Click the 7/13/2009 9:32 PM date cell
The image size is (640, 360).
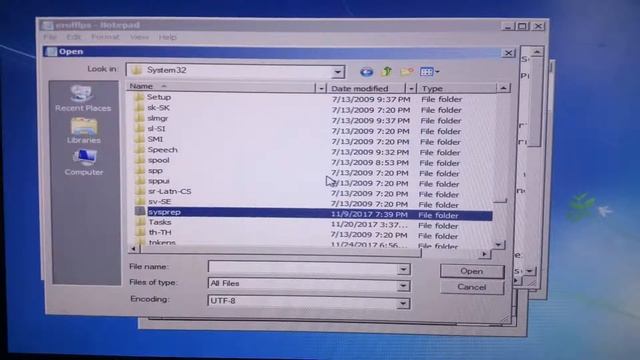(x=370, y=152)
